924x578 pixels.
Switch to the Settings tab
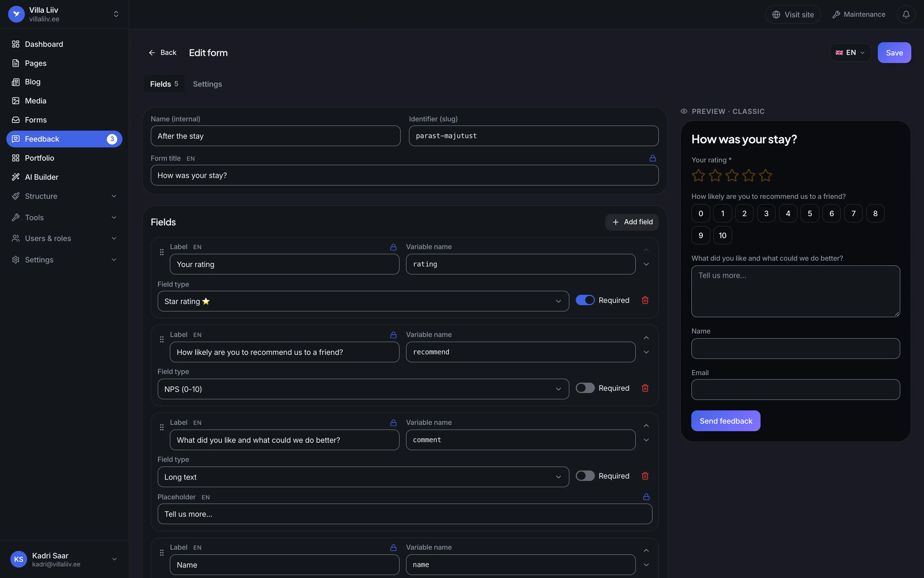207,84
